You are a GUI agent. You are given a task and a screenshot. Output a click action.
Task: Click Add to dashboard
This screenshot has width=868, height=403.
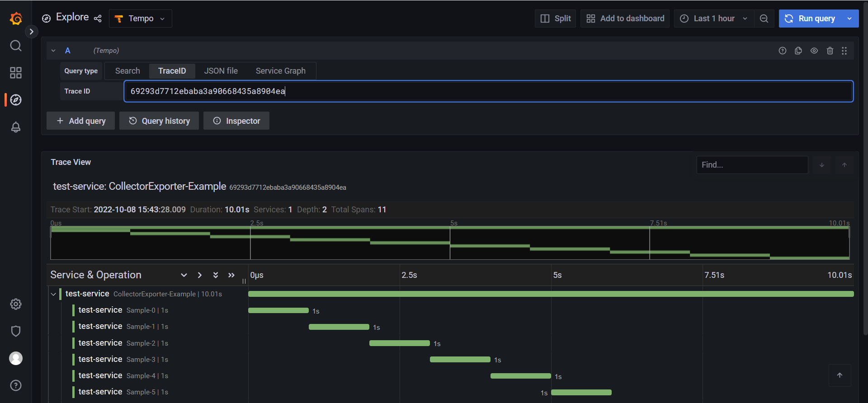625,19
